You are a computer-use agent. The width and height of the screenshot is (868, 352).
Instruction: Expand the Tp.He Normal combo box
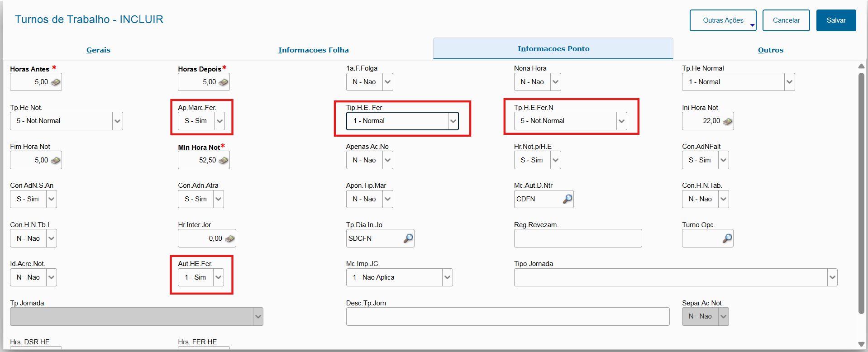pyautogui.click(x=789, y=82)
